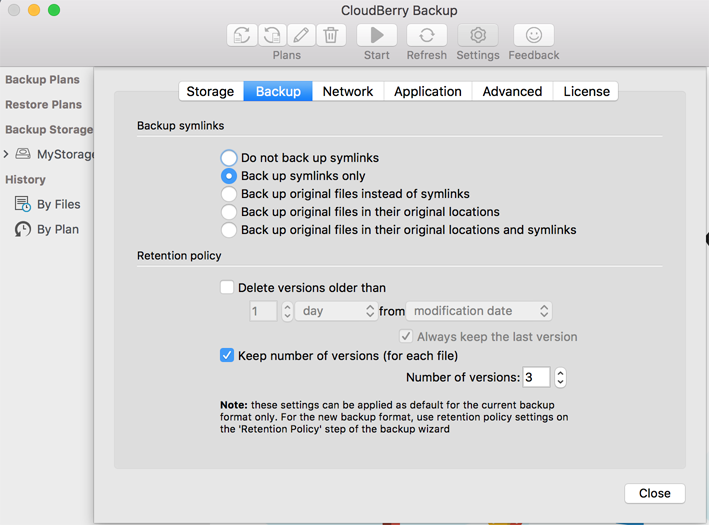The width and height of the screenshot is (709, 525).
Task: Click the edit plan pencil icon
Action: pyautogui.click(x=301, y=35)
